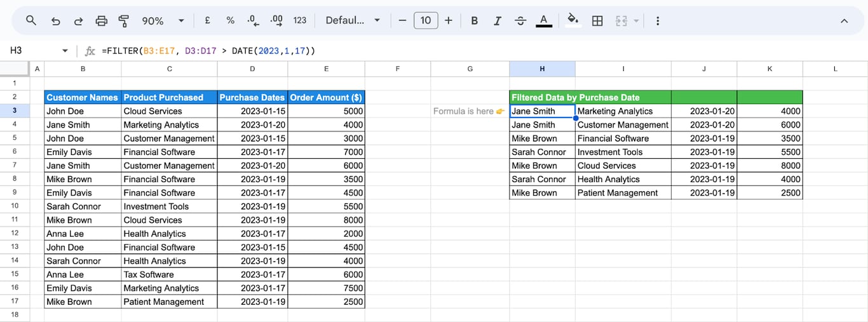Select Patient Management in the filtered table
Screen dimensions: 868x322
coord(623,193)
